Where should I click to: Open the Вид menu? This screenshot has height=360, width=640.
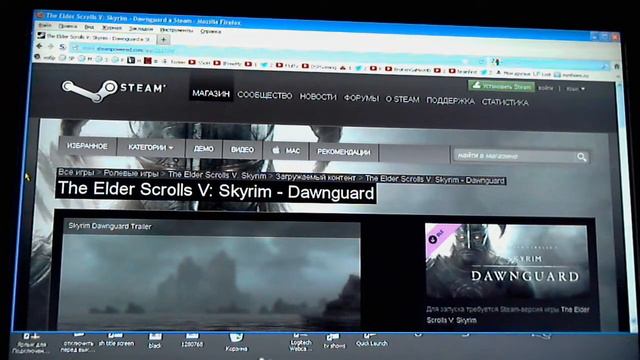pyautogui.click(x=89, y=27)
